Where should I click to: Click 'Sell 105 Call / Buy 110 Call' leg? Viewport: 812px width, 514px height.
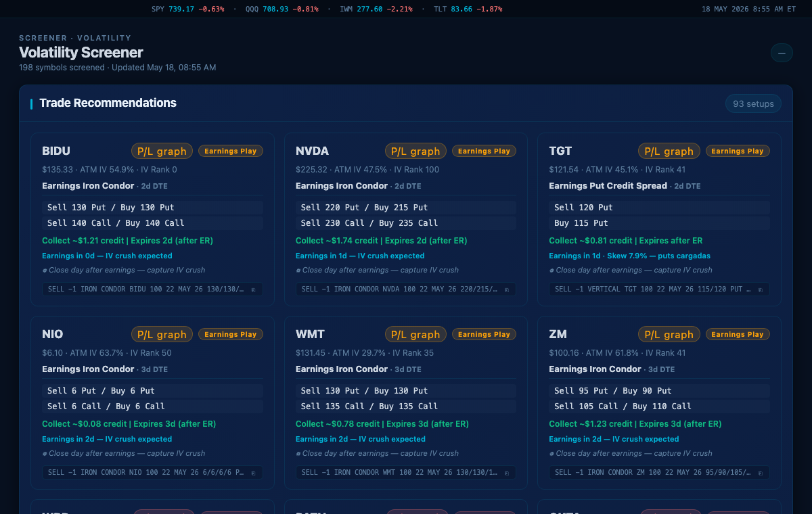coord(659,406)
